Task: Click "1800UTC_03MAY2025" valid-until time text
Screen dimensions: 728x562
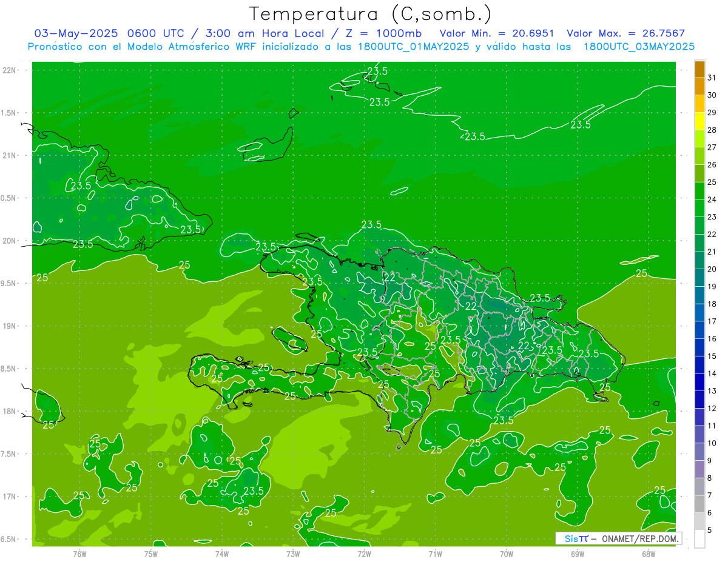Action: (638, 47)
